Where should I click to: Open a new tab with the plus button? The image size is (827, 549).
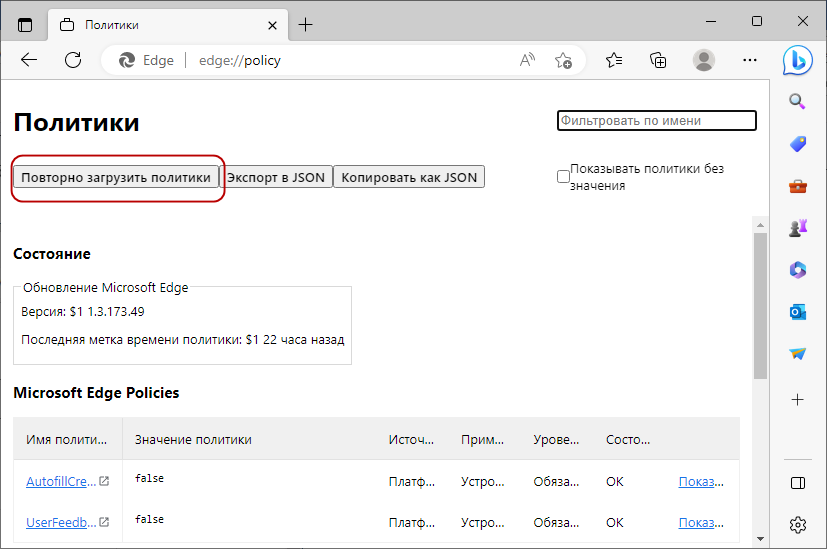[x=305, y=25]
